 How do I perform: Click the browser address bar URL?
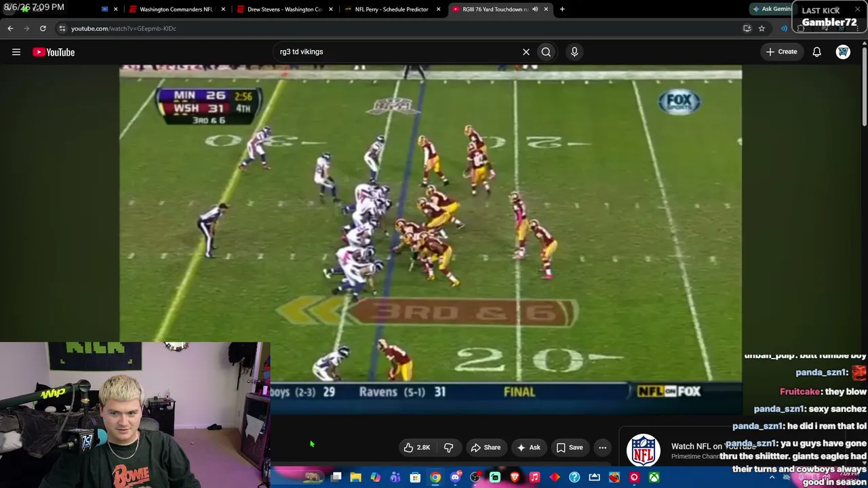pos(123,28)
